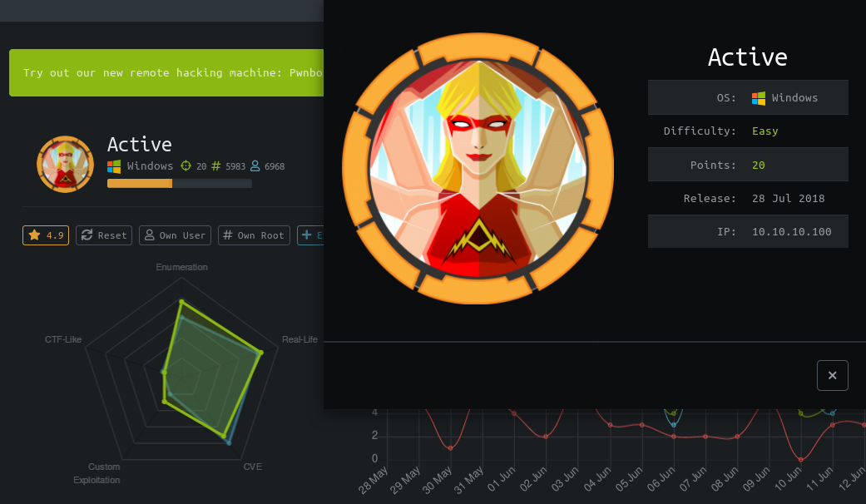Submit the Own Root flag
Viewport: 866px width, 504px height.
(x=254, y=235)
